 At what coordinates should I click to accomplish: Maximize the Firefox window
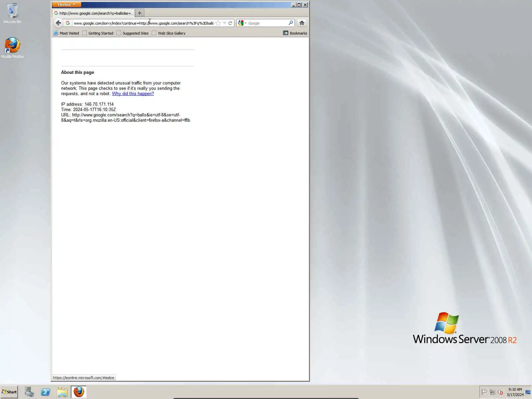(x=299, y=5)
